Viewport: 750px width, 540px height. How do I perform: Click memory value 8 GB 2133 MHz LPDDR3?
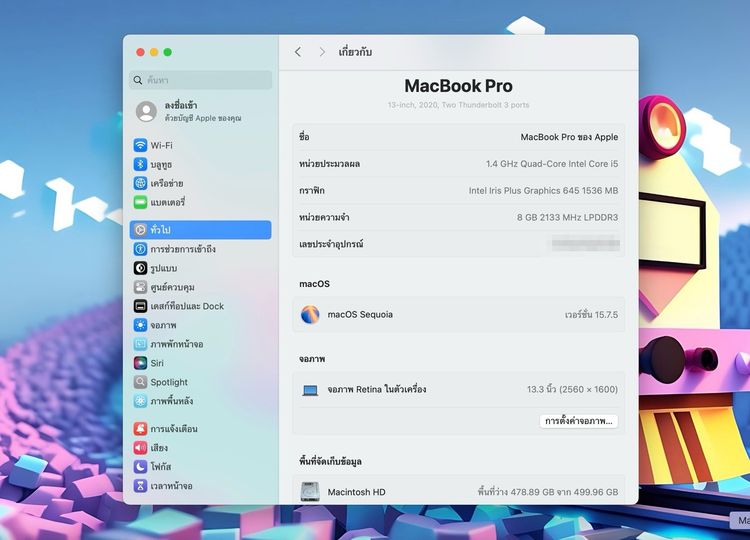pyautogui.click(x=567, y=217)
